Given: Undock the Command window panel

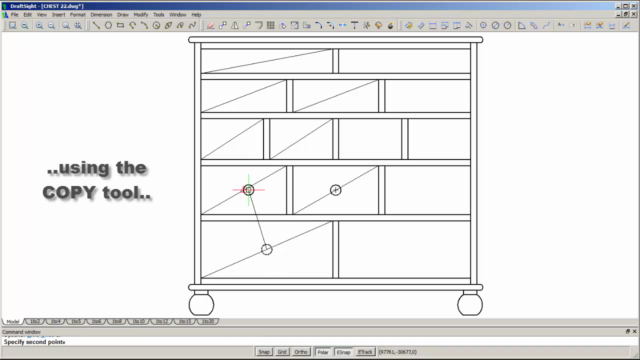Looking at the screenshot, I should pyautogui.click(x=628, y=331).
